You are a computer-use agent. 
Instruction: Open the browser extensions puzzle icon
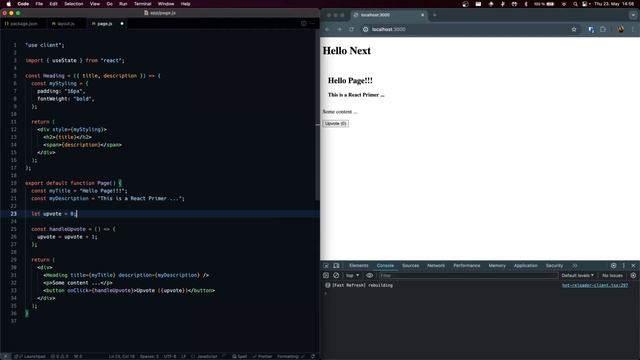[x=603, y=29]
